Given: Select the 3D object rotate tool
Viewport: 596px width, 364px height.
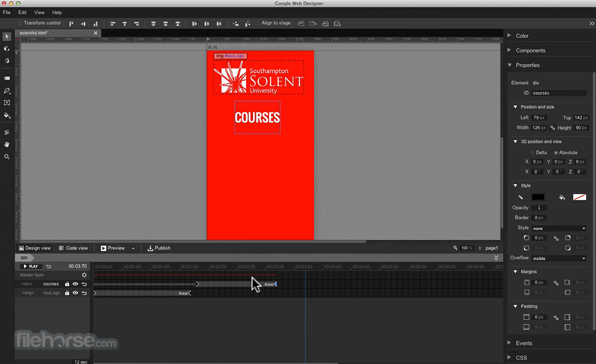Looking at the screenshot, I should (x=7, y=49).
